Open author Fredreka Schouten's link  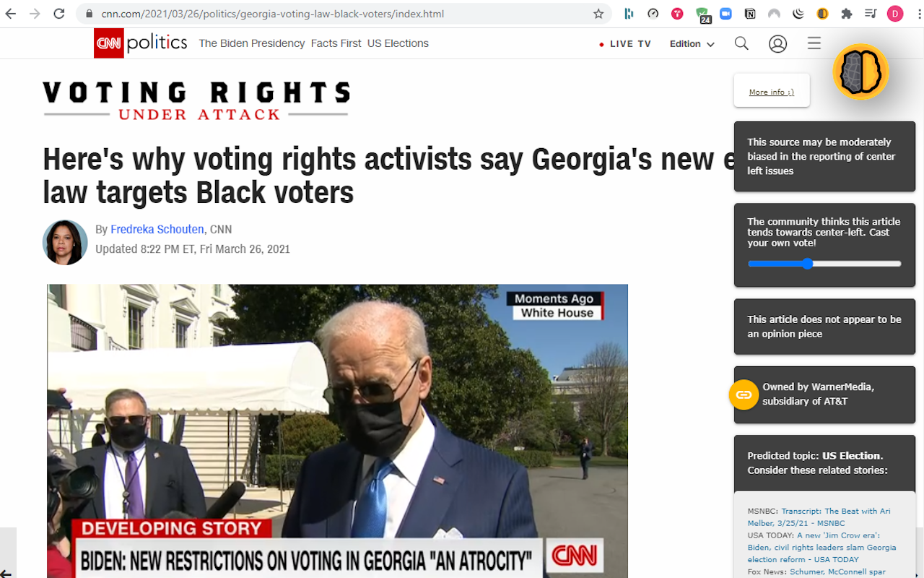click(x=157, y=229)
